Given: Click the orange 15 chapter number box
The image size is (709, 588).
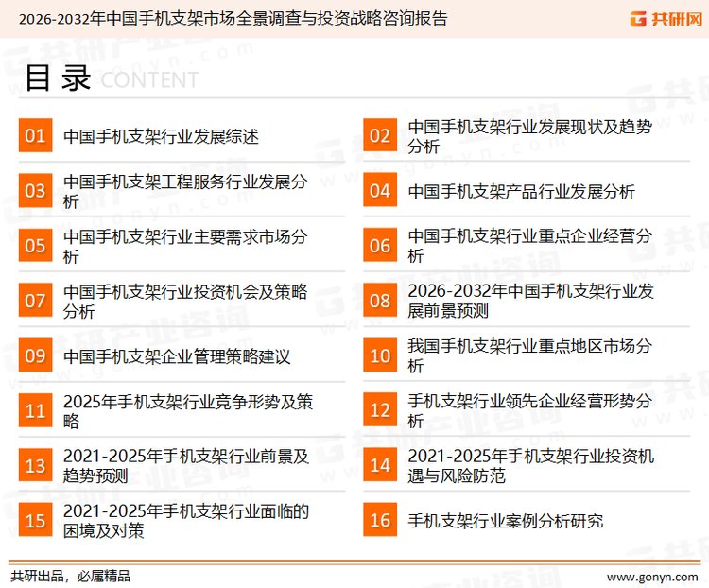Looking at the screenshot, I should (35, 520).
